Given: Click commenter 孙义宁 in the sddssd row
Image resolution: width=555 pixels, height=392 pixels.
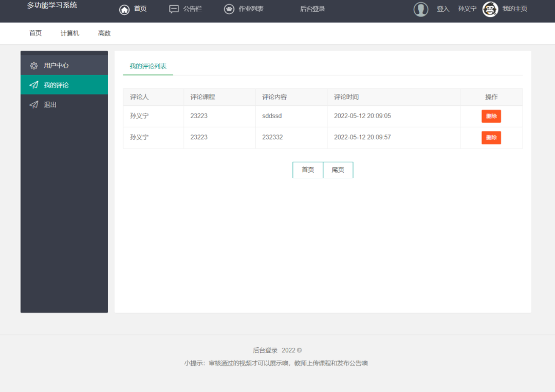Looking at the screenshot, I should 139,116.
